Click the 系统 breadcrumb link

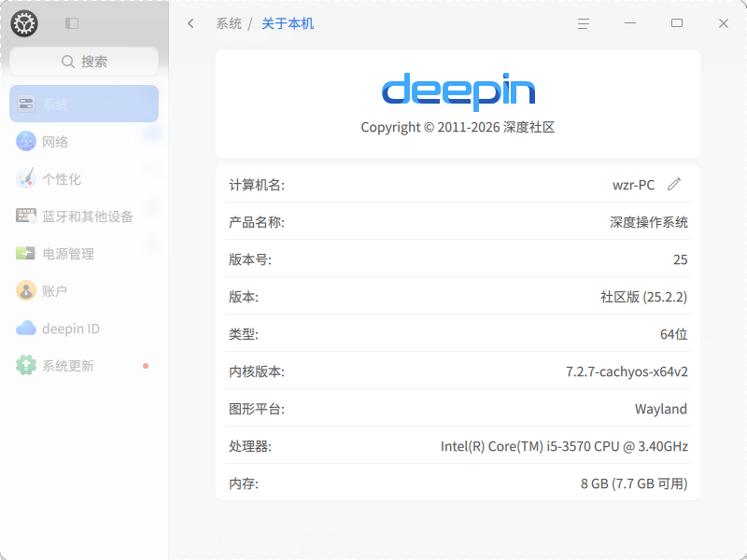[x=229, y=23]
